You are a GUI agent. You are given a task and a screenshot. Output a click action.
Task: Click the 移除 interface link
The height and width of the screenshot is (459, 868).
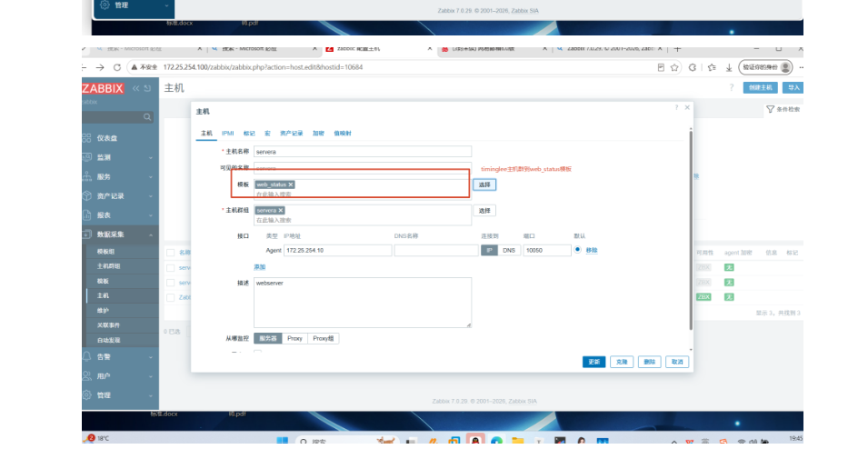click(592, 250)
